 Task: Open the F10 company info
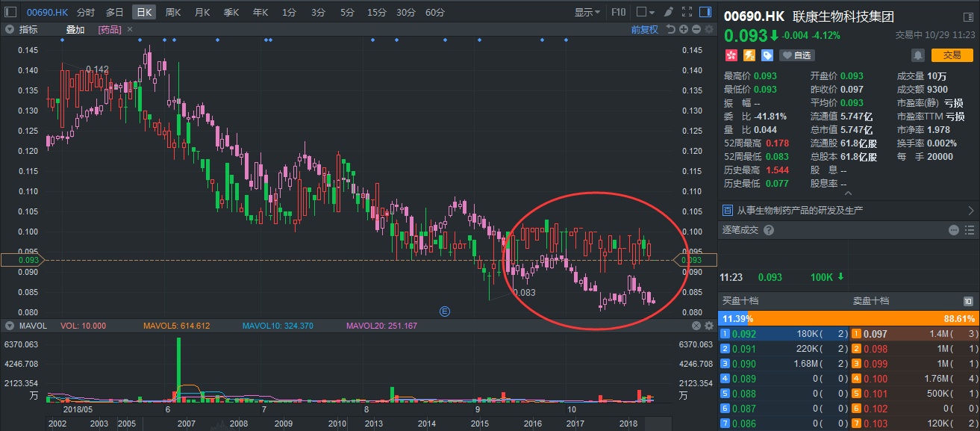[618, 12]
